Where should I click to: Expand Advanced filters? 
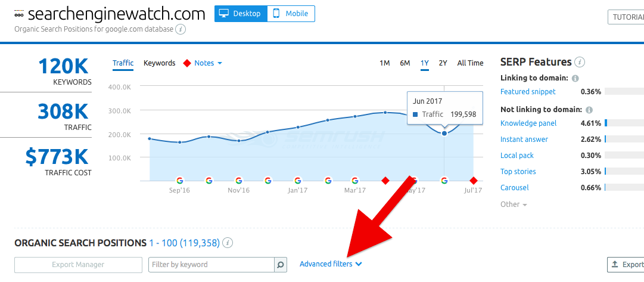331,264
